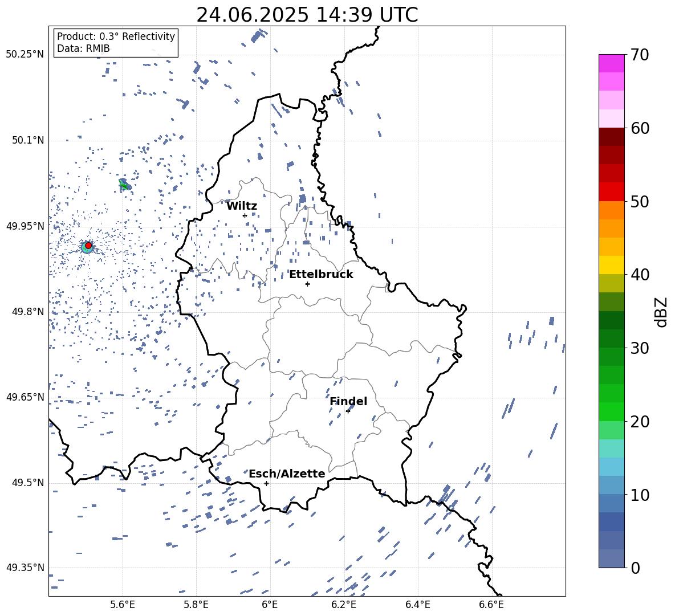Viewport: 675px width, 616px height.
Task: Click the 49.65°N latitude label
Action: pos(25,397)
